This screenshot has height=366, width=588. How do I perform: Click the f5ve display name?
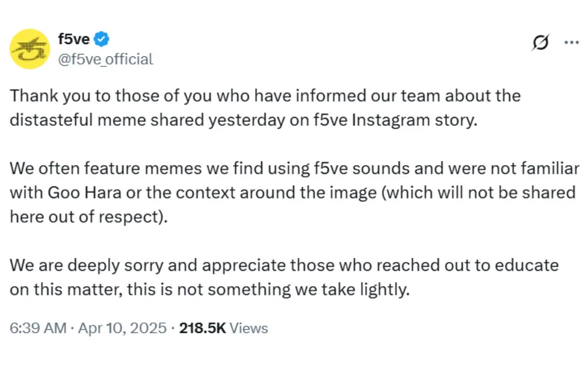pos(73,39)
